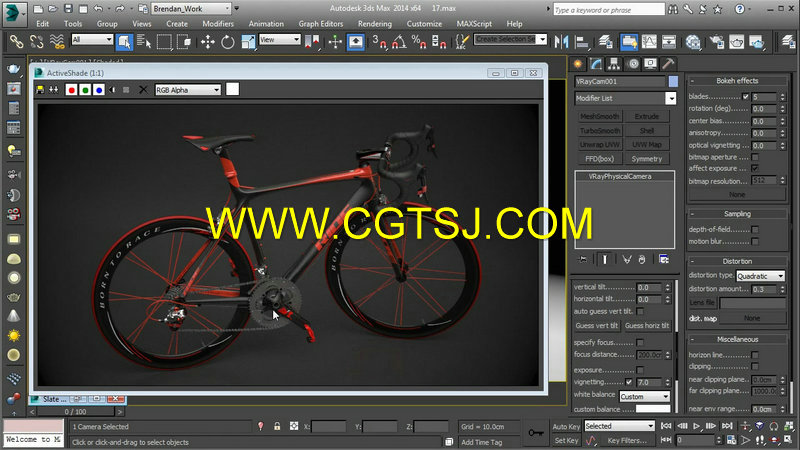The image size is (800, 450).
Task: Open the Rendering menu
Action: point(374,24)
